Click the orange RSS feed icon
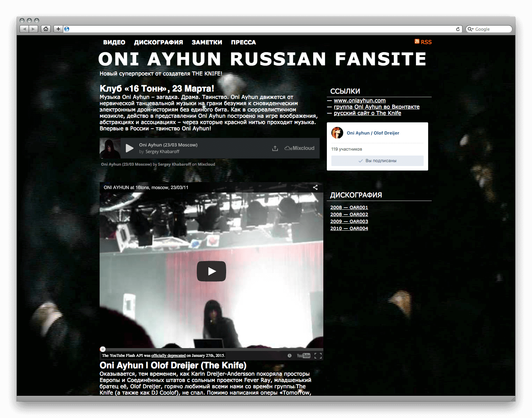This screenshot has height=418, width=532. click(x=417, y=42)
